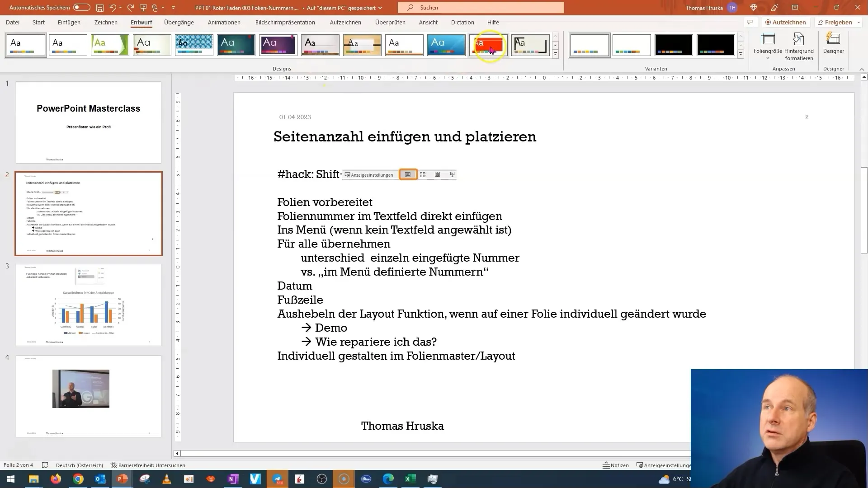This screenshot has width=868, height=488.
Task: Expand the Übergänge ribbon tab
Action: coord(178,22)
